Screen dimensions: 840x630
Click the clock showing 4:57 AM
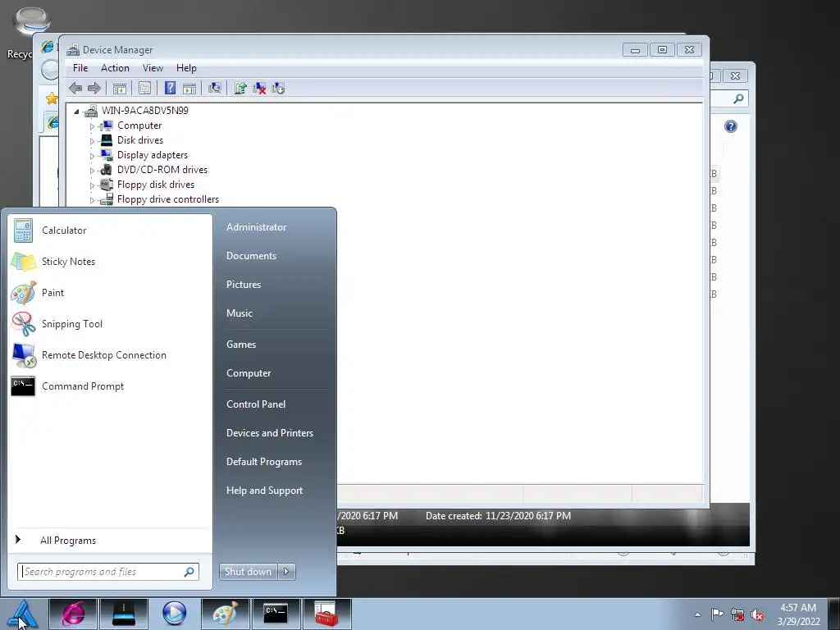click(x=798, y=614)
